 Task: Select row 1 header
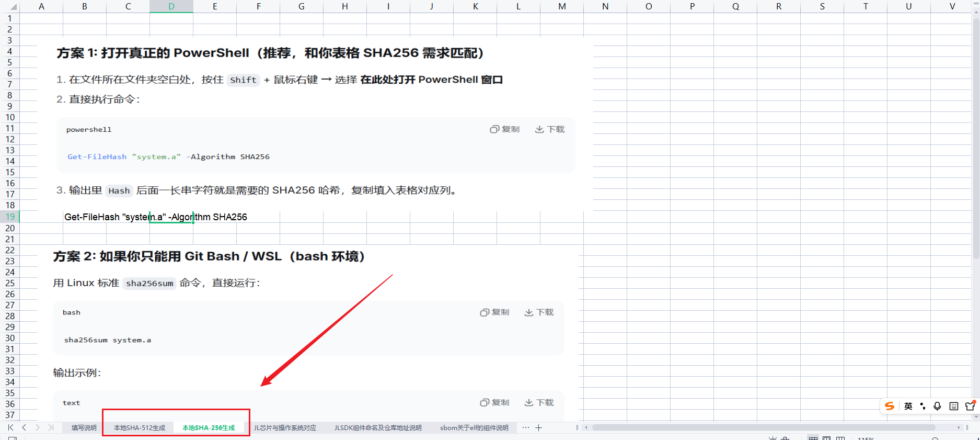pyautogui.click(x=10, y=18)
